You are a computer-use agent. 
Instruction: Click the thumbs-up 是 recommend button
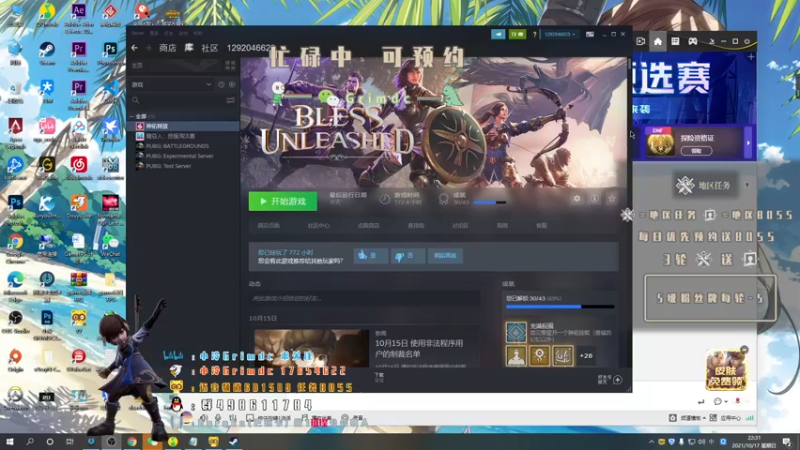coord(370,256)
